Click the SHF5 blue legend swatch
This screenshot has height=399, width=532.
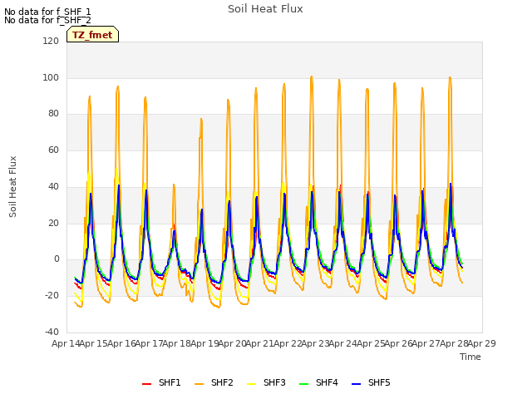point(357,384)
